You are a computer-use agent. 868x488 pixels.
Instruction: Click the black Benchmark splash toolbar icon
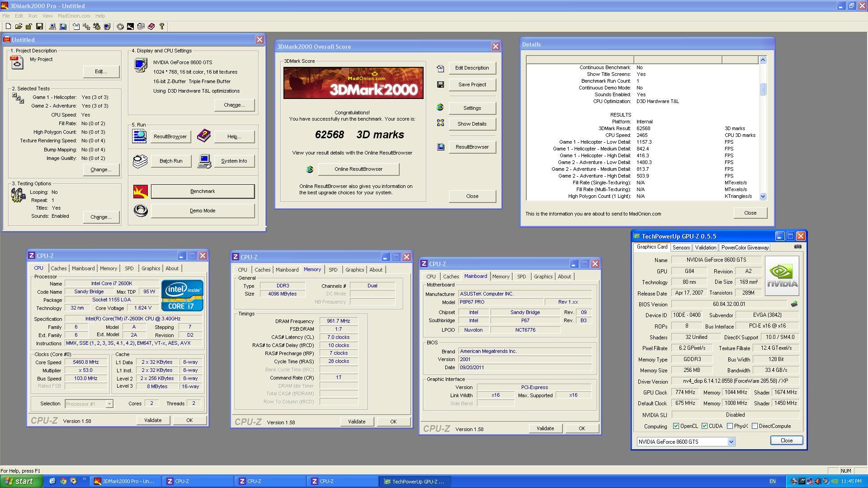131,27
